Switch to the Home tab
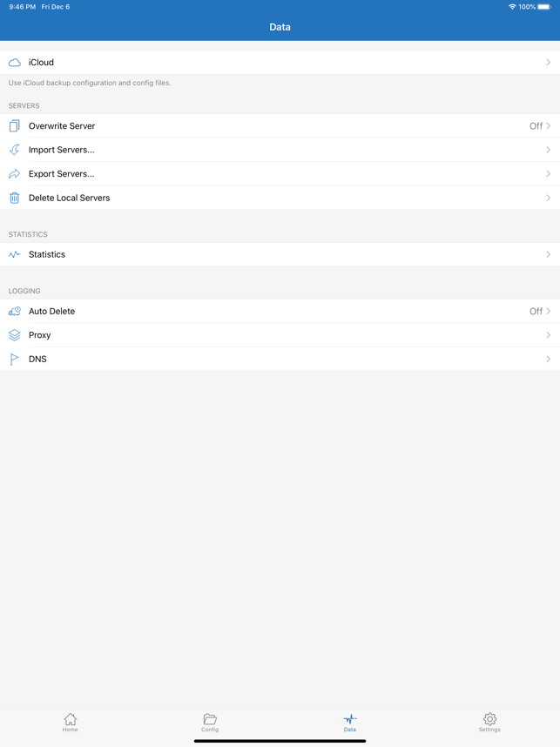The image size is (560, 747). click(x=70, y=723)
